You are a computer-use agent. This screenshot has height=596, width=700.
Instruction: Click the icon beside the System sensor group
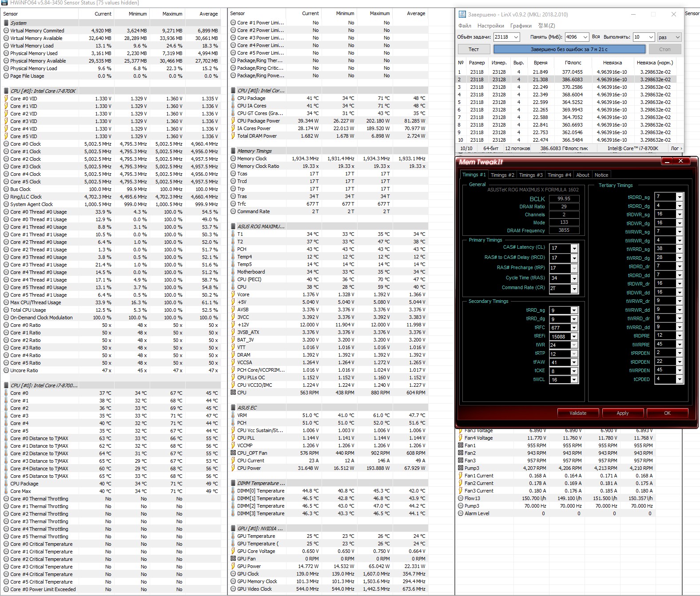click(x=6, y=23)
